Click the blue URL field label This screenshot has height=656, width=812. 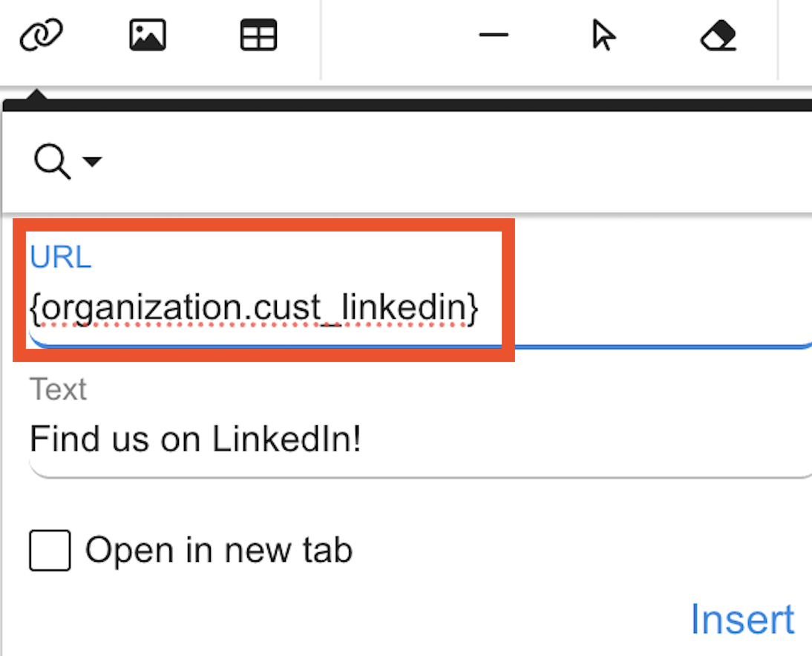60,258
